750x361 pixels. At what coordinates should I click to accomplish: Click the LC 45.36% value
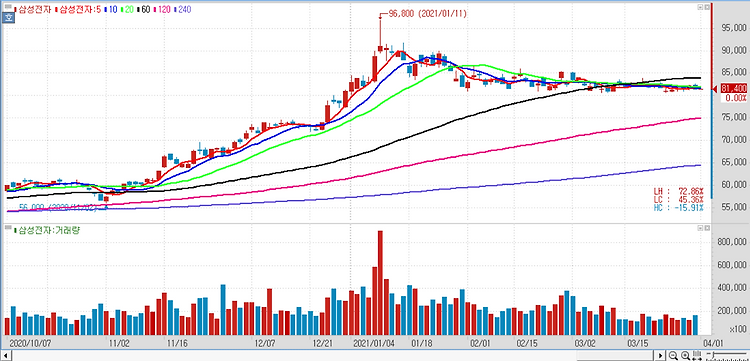(678, 199)
